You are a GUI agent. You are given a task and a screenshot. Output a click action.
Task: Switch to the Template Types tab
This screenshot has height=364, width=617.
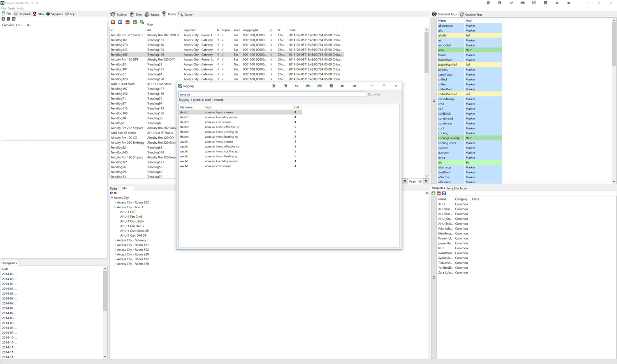(x=457, y=188)
